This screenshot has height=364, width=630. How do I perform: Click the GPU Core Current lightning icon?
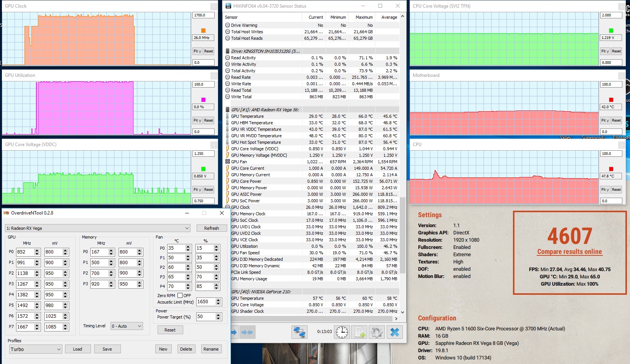point(228,168)
